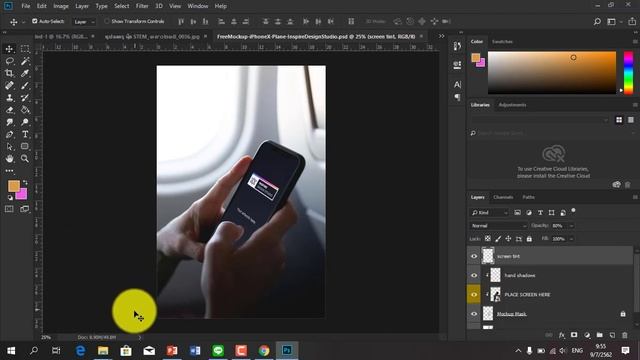
Task: Create a new group folder
Action: coord(600,335)
